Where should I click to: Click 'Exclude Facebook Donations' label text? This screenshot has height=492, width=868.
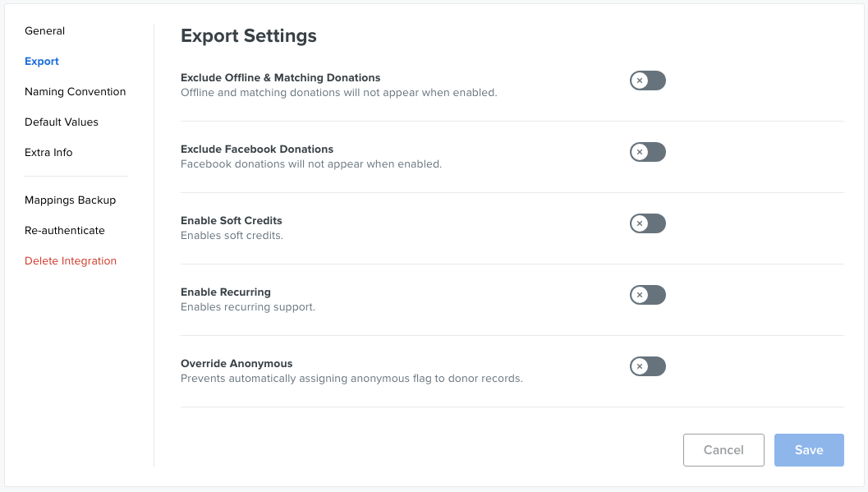[x=257, y=149]
